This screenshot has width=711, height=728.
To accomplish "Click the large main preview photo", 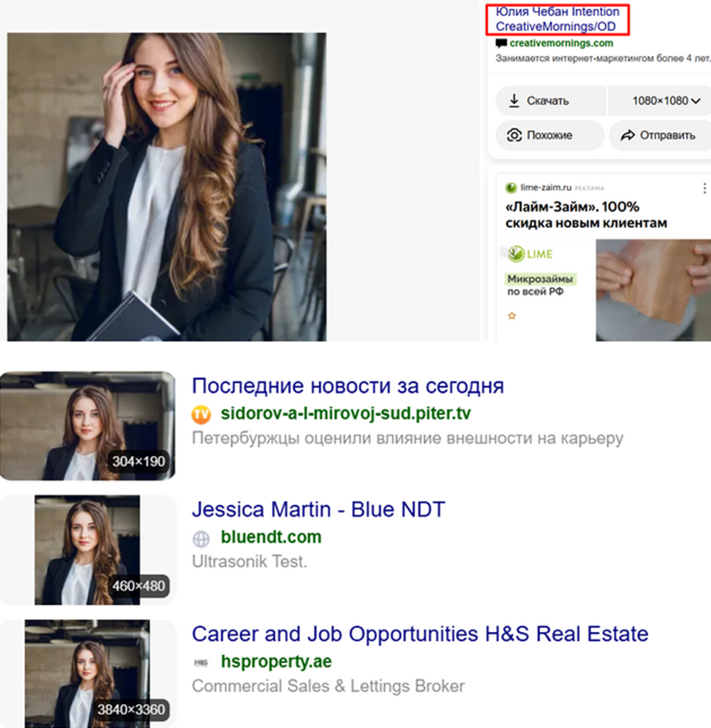I will click(x=167, y=186).
